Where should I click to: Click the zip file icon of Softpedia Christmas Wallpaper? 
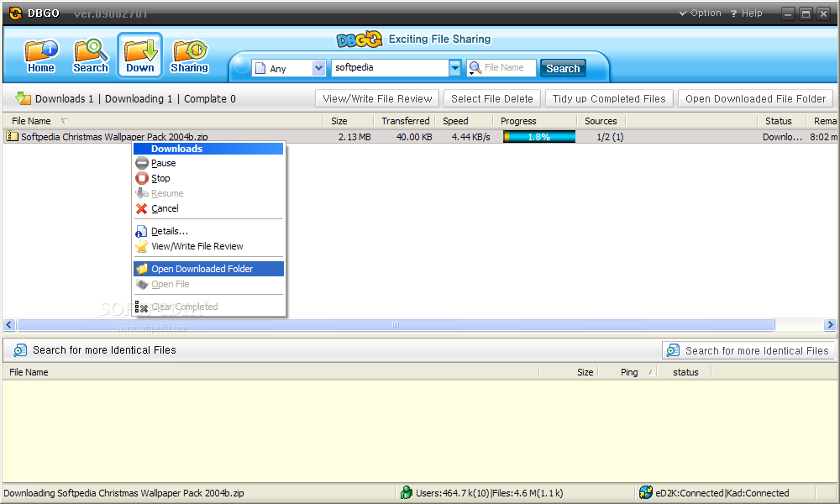[12, 137]
